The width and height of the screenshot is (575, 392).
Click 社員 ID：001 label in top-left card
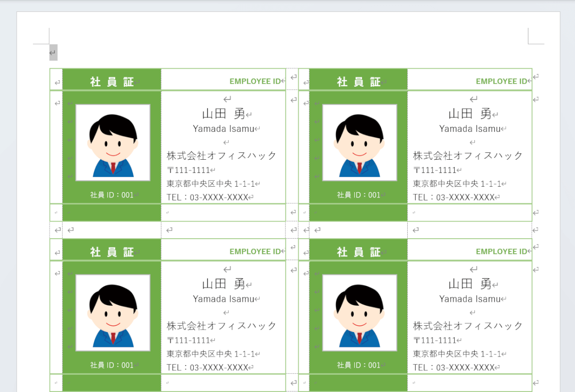[x=112, y=195]
